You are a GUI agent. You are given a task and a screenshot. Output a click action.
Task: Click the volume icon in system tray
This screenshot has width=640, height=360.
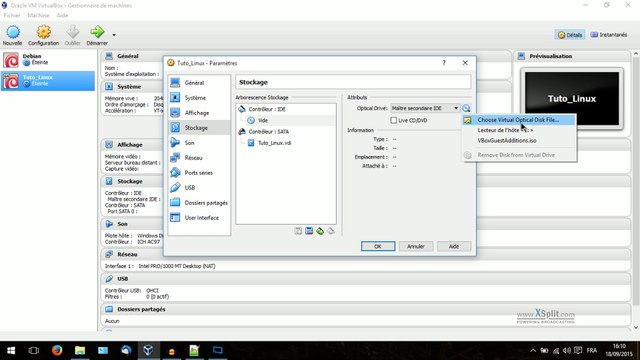click(x=567, y=351)
